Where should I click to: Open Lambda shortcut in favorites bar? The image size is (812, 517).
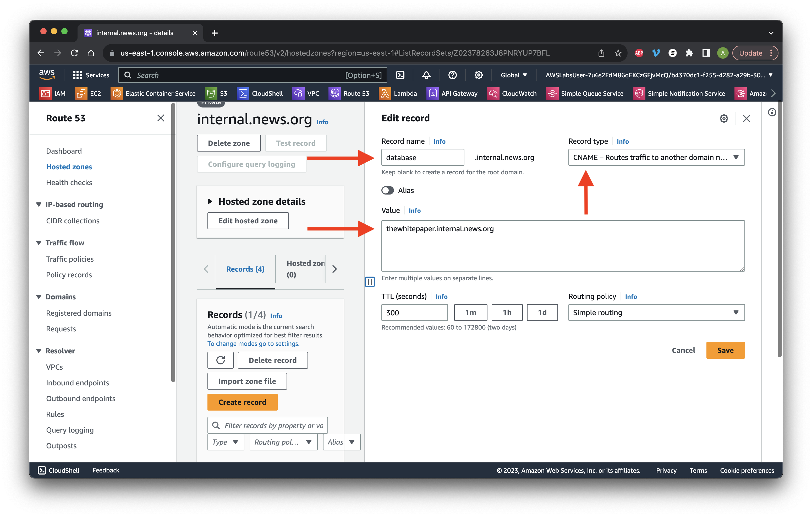point(398,94)
